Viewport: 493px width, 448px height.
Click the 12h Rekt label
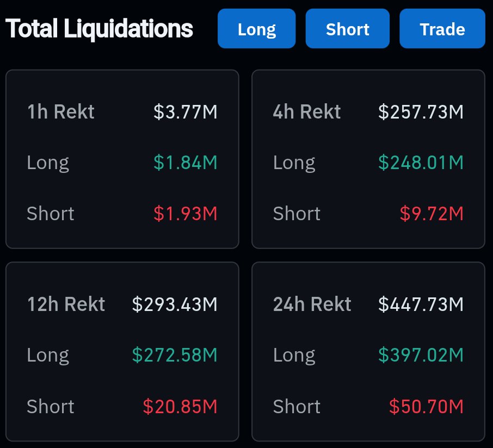(x=66, y=304)
